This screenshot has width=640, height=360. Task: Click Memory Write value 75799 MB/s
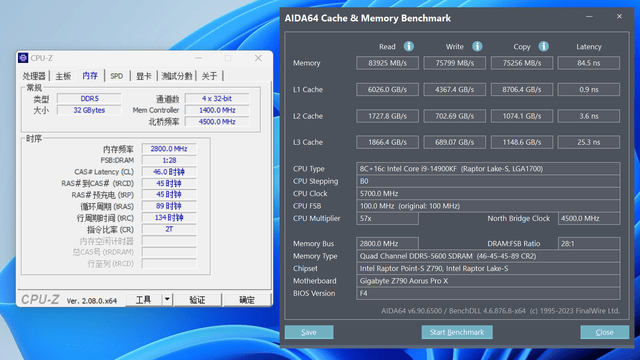[x=455, y=63]
